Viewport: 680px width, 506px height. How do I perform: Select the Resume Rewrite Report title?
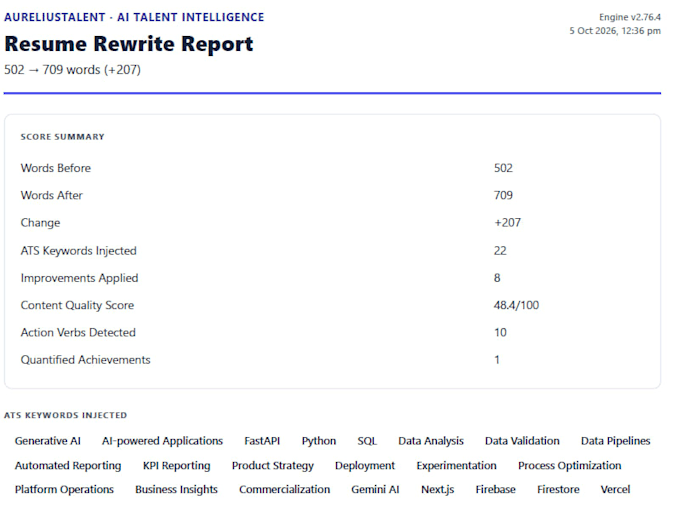click(129, 44)
